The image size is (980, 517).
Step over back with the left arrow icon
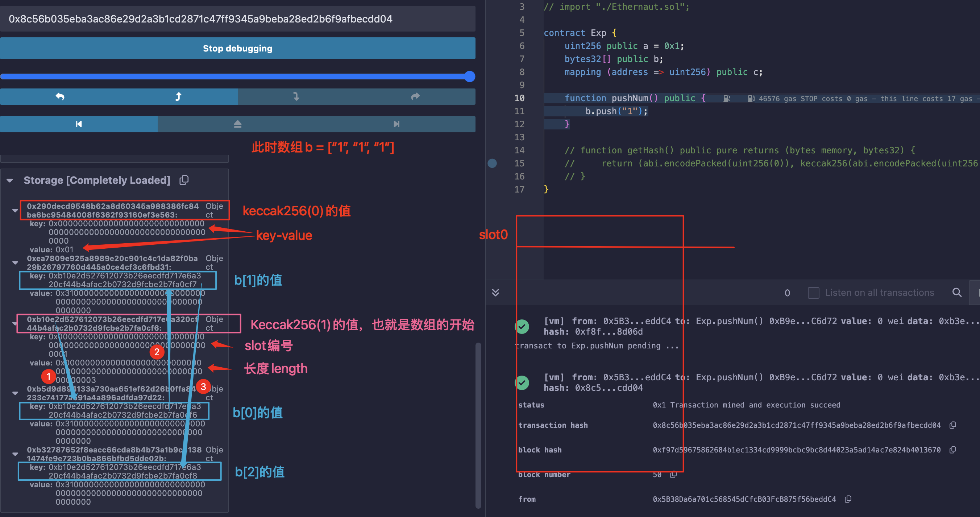point(60,97)
